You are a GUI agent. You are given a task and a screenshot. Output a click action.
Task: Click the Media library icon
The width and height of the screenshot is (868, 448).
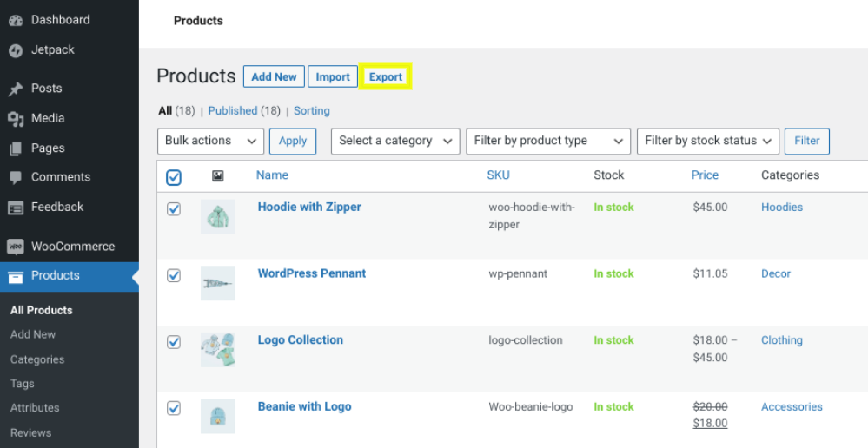[16, 119]
